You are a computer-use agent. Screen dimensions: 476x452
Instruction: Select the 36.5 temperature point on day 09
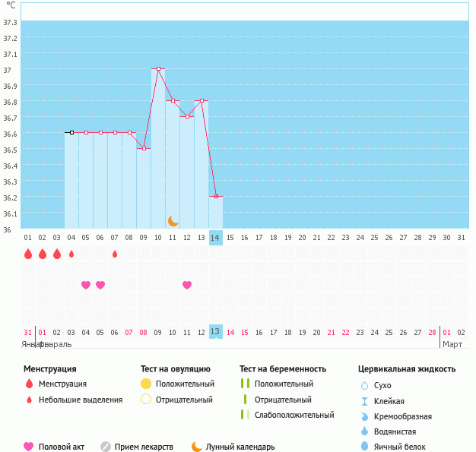coord(144,148)
